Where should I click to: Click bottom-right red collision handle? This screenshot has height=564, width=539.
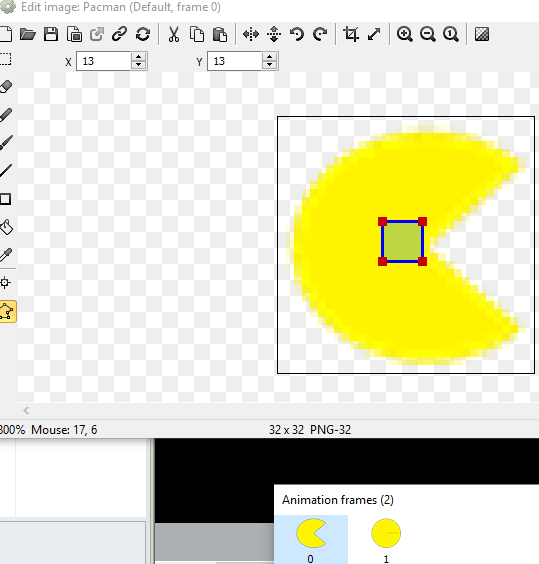[422, 261]
